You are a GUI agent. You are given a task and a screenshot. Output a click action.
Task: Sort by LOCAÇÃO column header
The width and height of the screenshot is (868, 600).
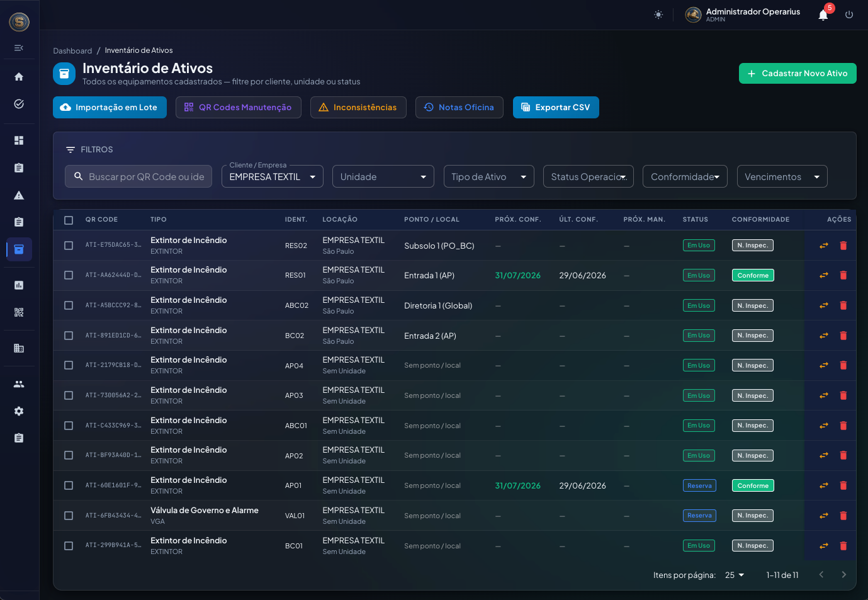pos(340,220)
